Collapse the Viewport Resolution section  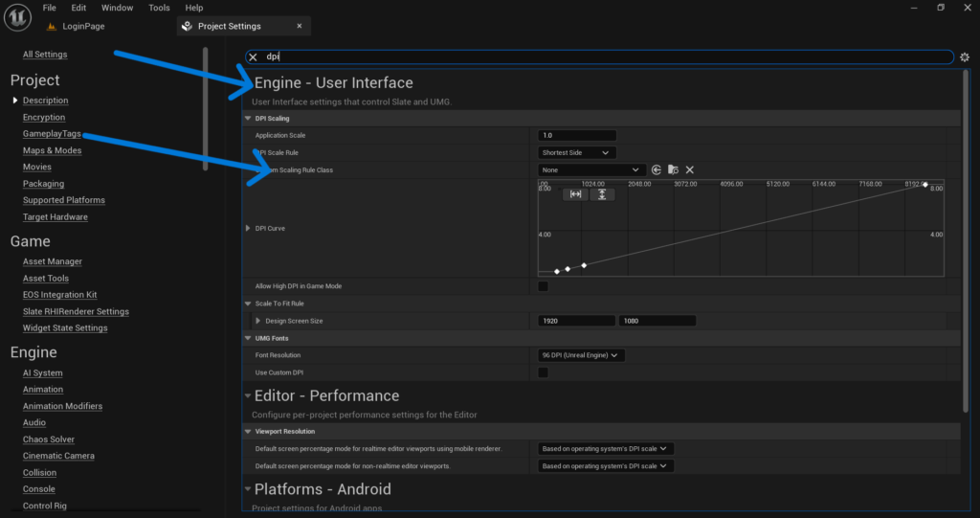[x=248, y=431]
